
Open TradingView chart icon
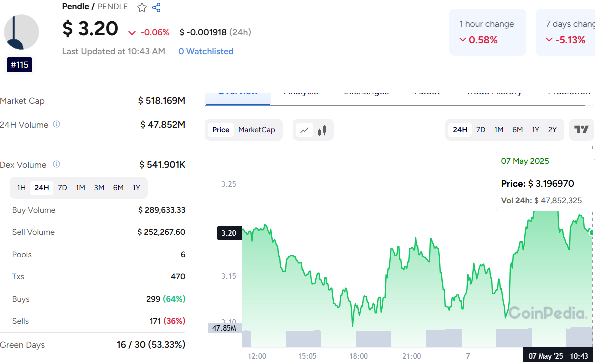click(x=581, y=130)
